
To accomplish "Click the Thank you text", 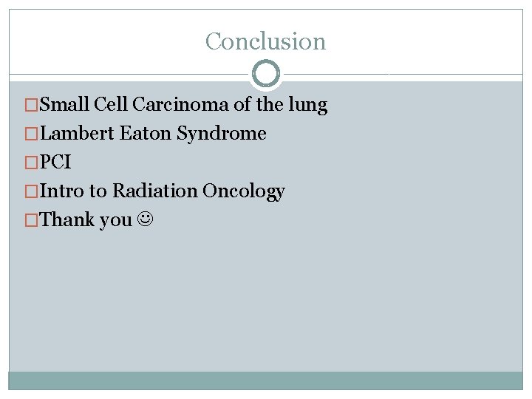I will (x=86, y=220).
